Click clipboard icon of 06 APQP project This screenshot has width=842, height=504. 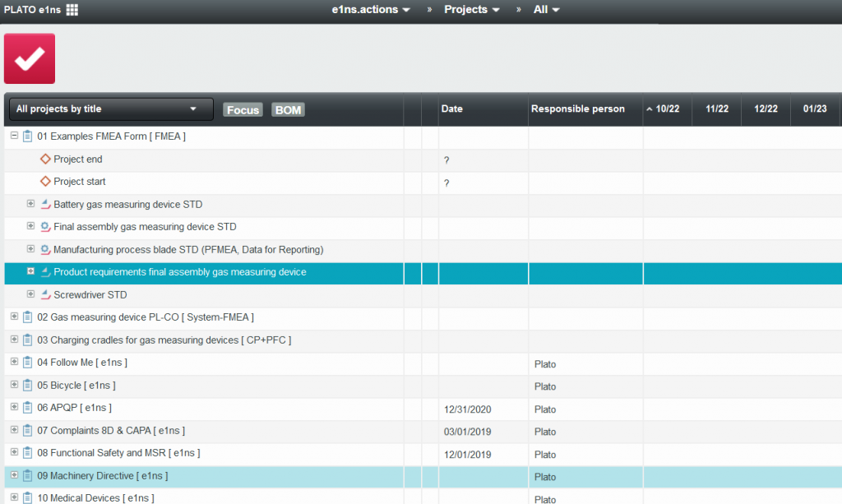[x=27, y=408]
